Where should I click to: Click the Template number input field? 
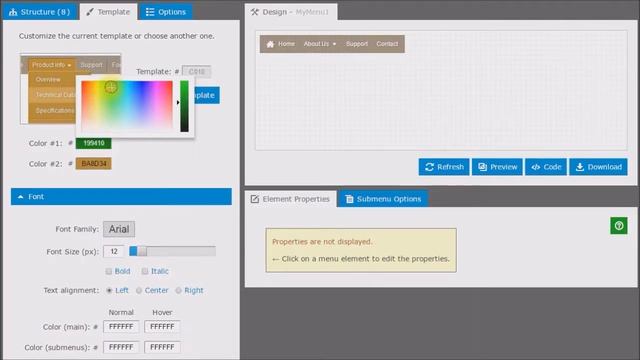coord(196,71)
